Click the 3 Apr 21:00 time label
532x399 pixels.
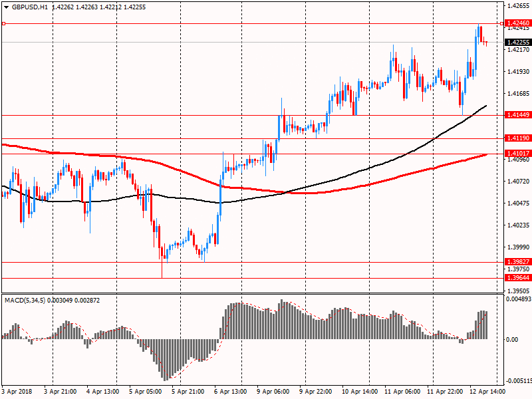[x=61, y=392]
